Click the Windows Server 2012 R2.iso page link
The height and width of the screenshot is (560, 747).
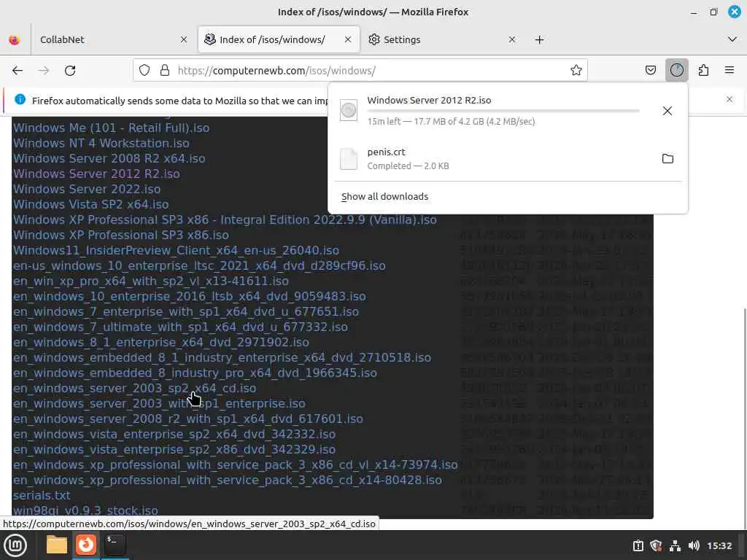click(x=96, y=174)
